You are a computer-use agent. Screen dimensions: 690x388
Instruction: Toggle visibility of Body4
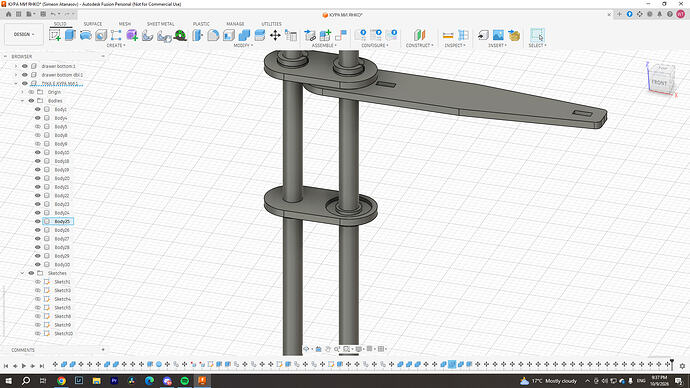pyautogui.click(x=37, y=118)
